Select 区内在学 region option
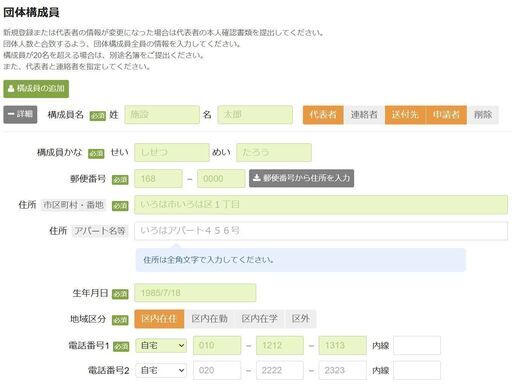 pos(260,319)
